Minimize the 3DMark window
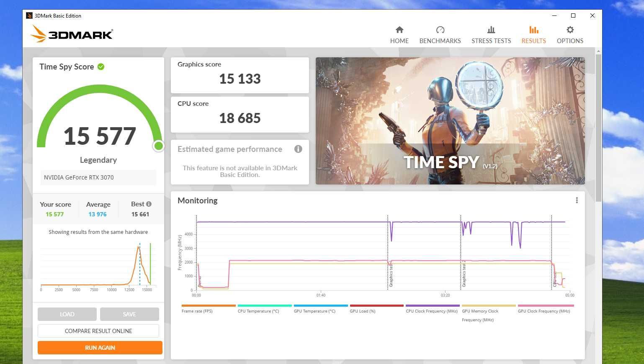The image size is (644, 364). (x=554, y=15)
